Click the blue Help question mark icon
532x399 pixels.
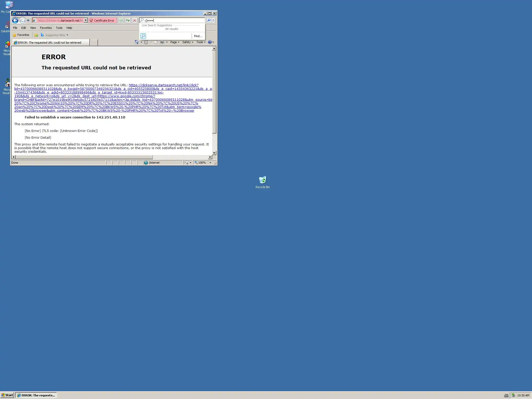210,42
